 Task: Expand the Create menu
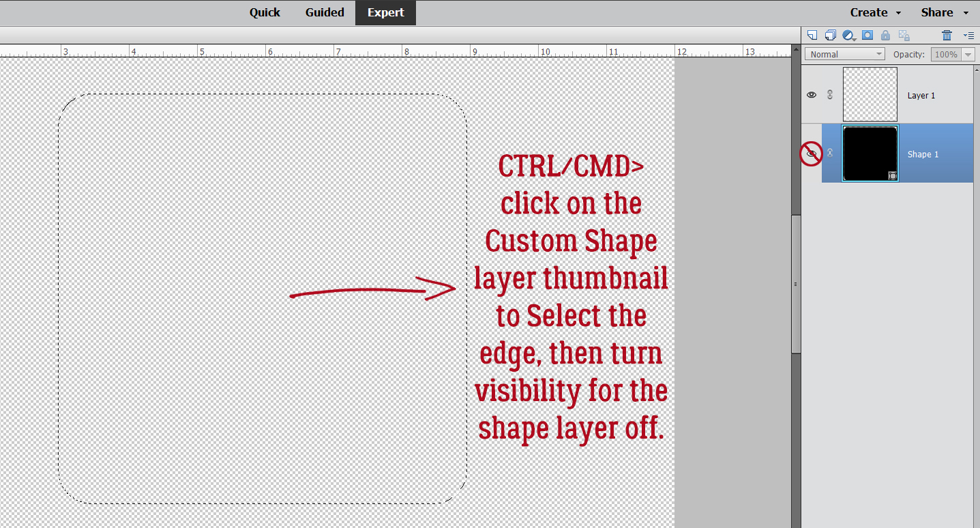click(x=875, y=12)
